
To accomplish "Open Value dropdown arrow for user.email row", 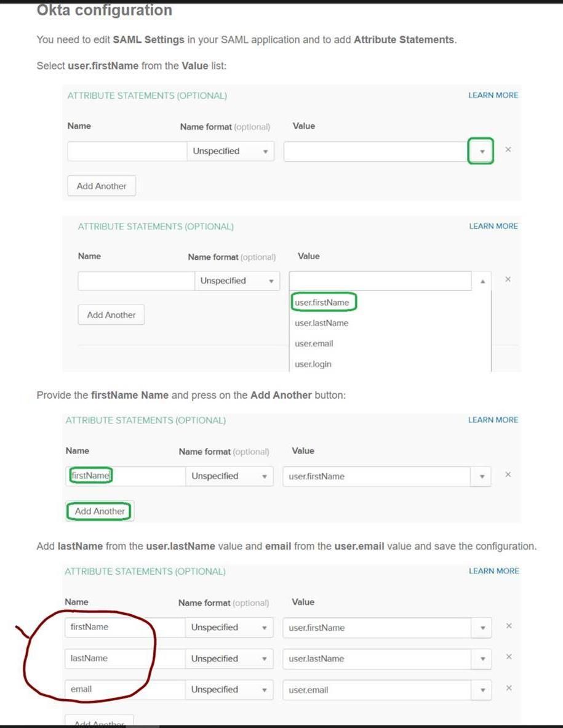I will [482, 690].
